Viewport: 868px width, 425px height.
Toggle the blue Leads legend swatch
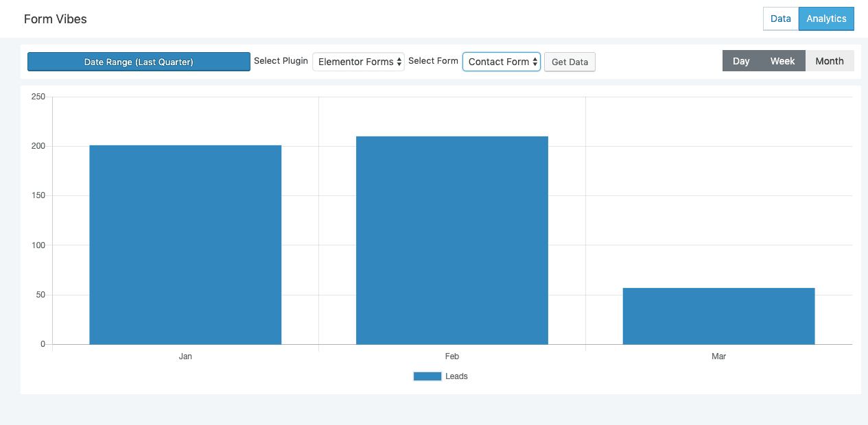[x=427, y=376]
